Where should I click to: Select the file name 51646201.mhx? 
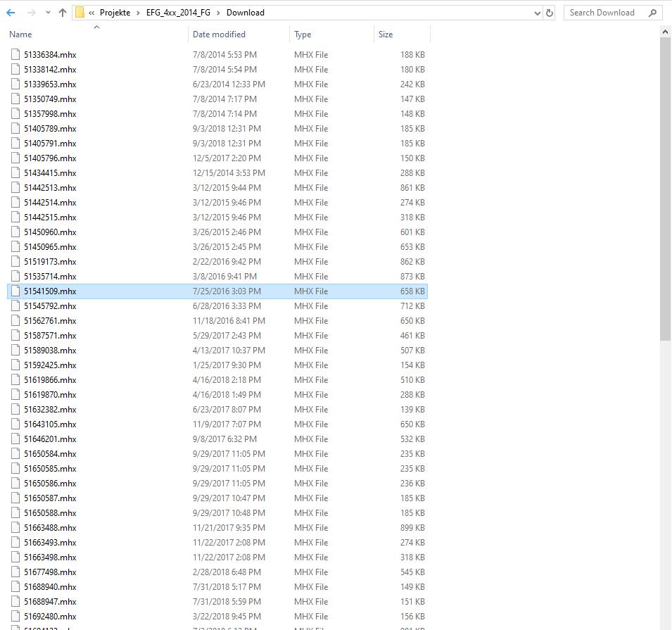click(50, 439)
